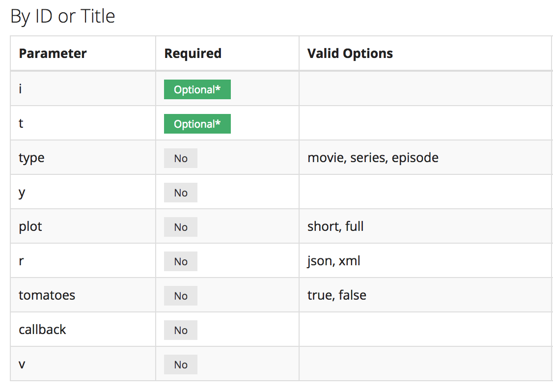Click the Required column header
553x392 pixels.
coord(193,54)
